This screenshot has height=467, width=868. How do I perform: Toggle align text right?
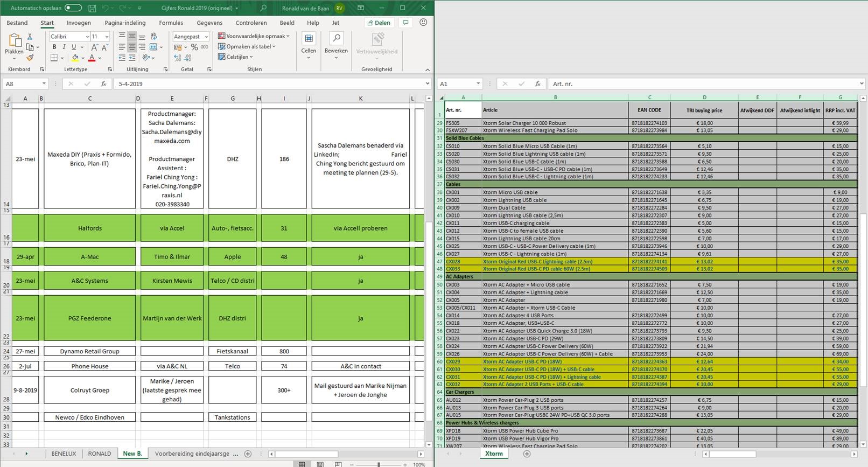pos(142,47)
